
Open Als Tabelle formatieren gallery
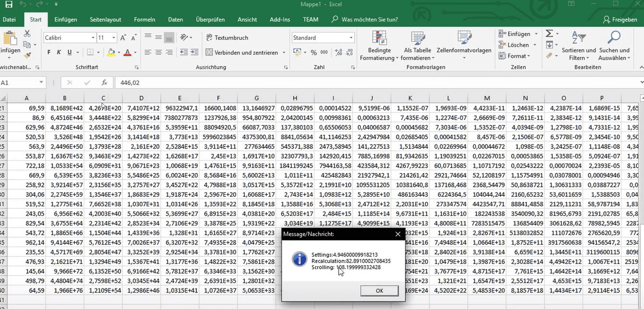pyautogui.click(x=418, y=46)
